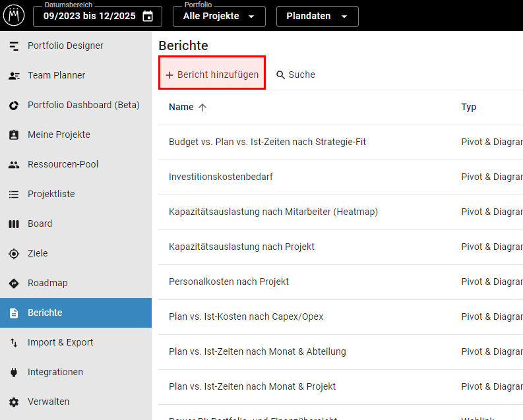Open the calendar icon in Datumsbereich

(148, 16)
